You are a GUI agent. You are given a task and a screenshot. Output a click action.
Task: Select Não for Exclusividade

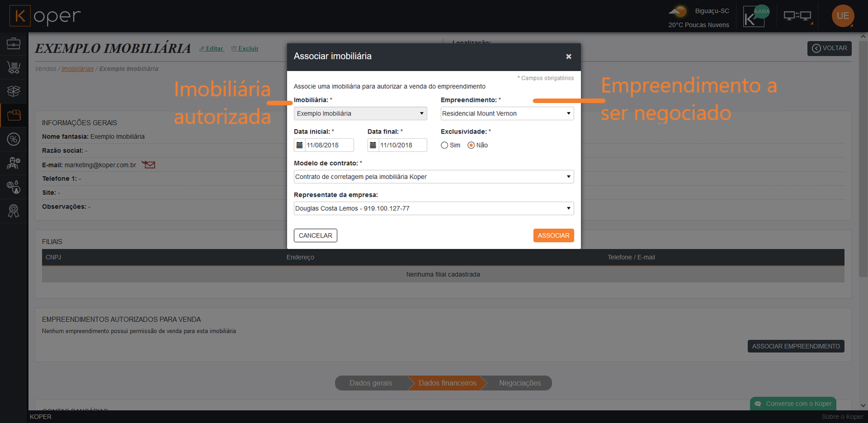(x=471, y=145)
